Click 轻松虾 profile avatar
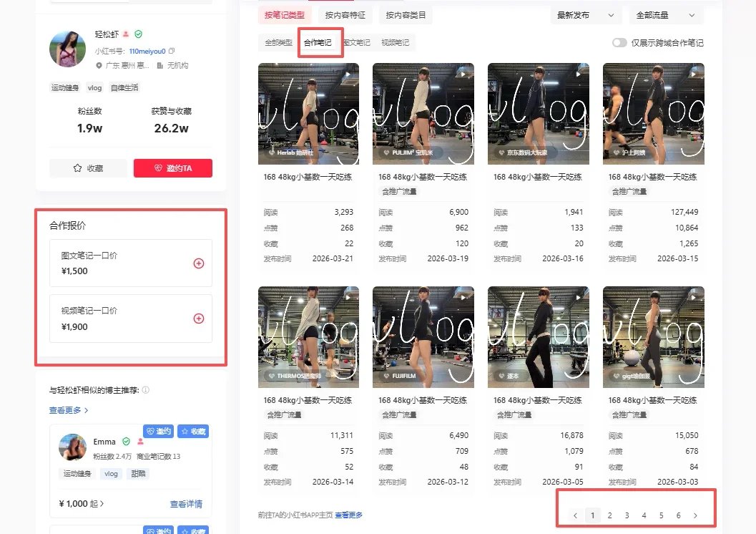This screenshot has width=756, height=534. pyautogui.click(x=68, y=49)
